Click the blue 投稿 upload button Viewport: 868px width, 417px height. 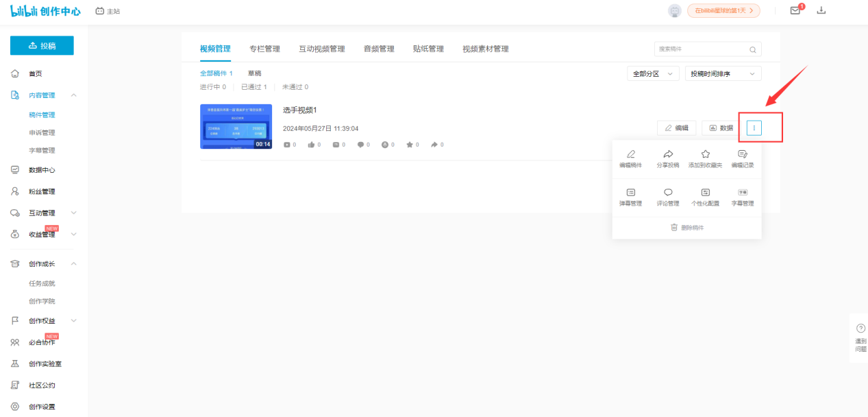click(x=42, y=45)
